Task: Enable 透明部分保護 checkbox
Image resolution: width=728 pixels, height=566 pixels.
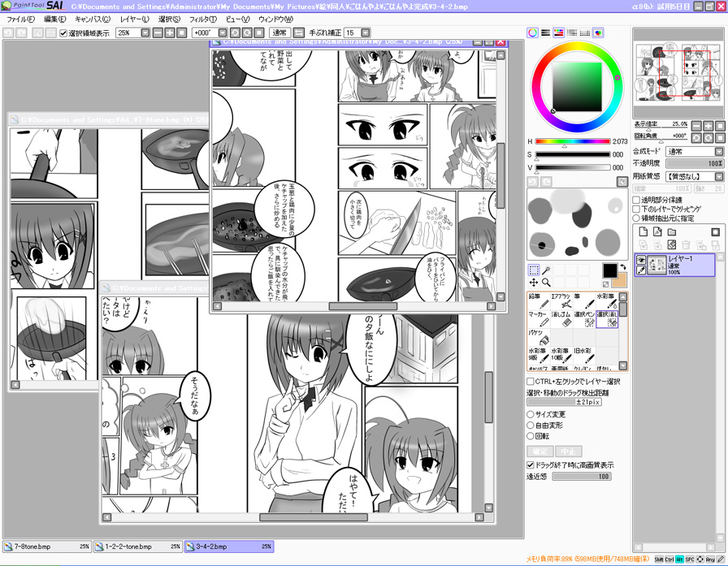Action: pyautogui.click(x=636, y=200)
